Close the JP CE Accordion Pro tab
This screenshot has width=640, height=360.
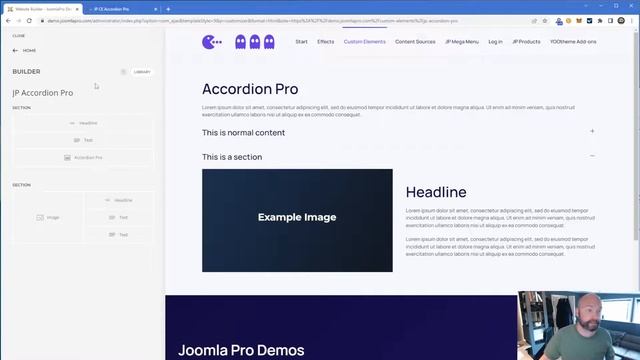(156, 9)
